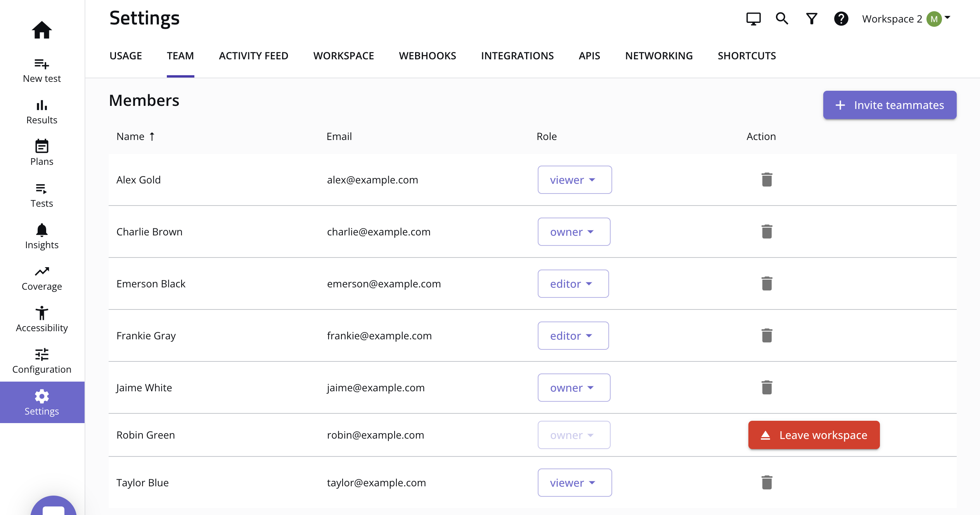Open the Accessibility section
The width and height of the screenshot is (980, 515).
click(42, 319)
